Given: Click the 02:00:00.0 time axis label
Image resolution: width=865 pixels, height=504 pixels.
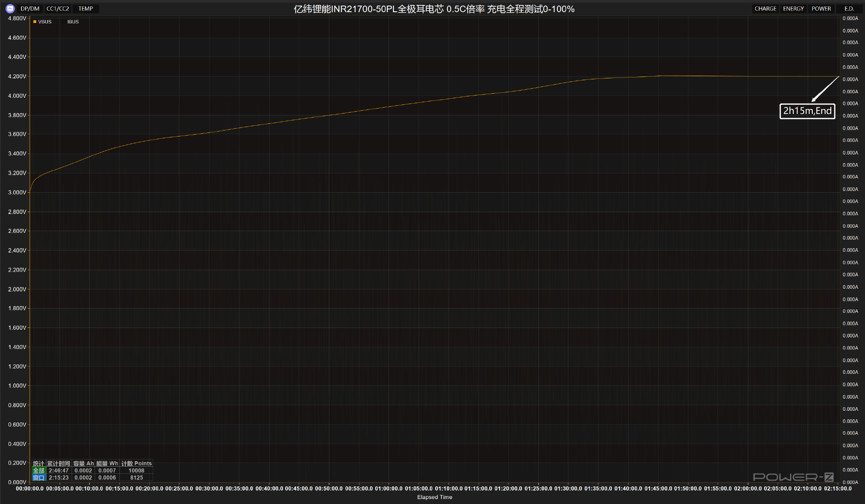Looking at the screenshot, I should tap(748, 489).
